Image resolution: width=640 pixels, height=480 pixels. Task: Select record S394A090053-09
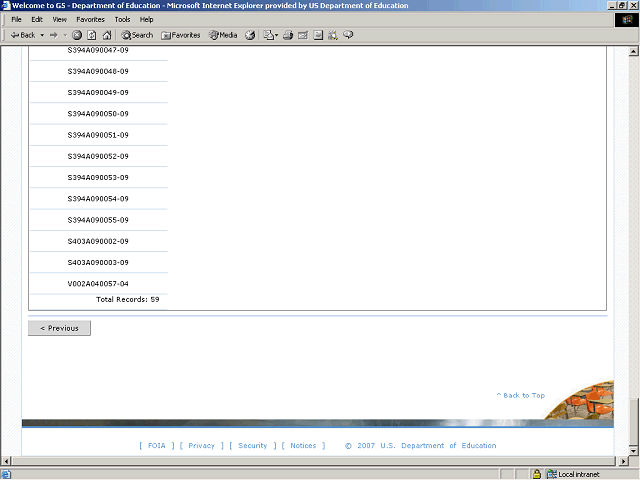point(98,178)
